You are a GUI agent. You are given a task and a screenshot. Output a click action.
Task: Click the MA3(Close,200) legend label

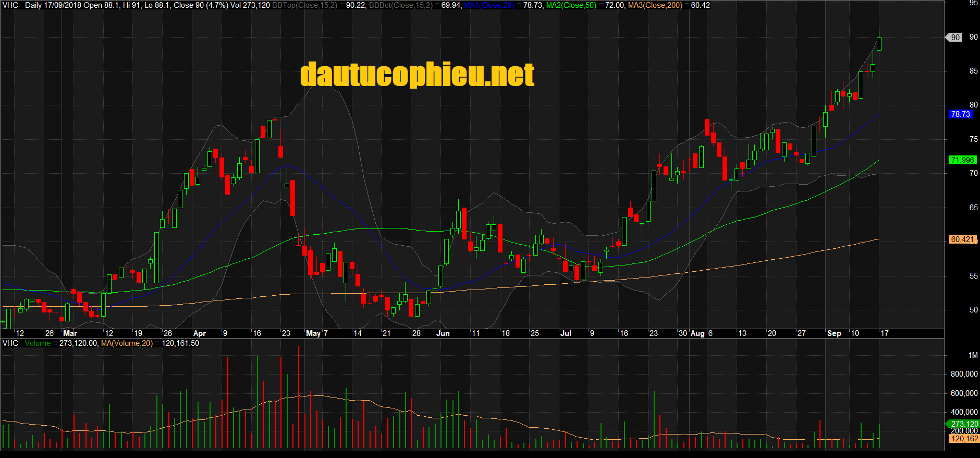pos(655,5)
